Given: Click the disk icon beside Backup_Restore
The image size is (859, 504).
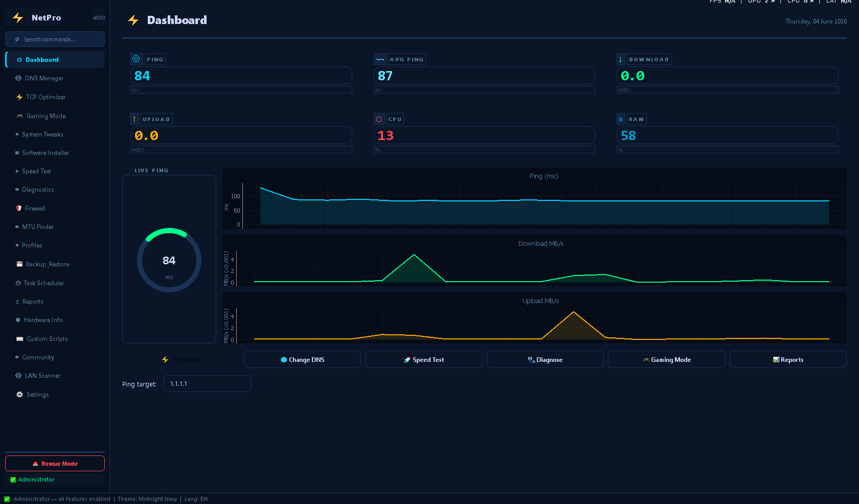Looking at the screenshot, I should coord(19,264).
